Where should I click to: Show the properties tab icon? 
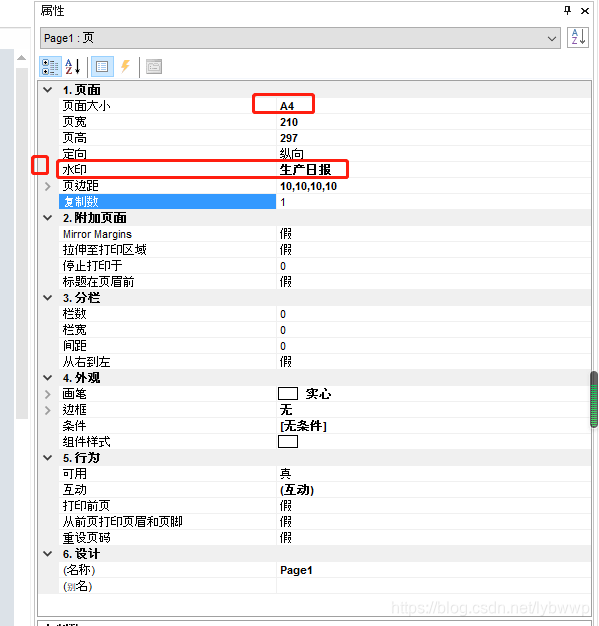102,67
